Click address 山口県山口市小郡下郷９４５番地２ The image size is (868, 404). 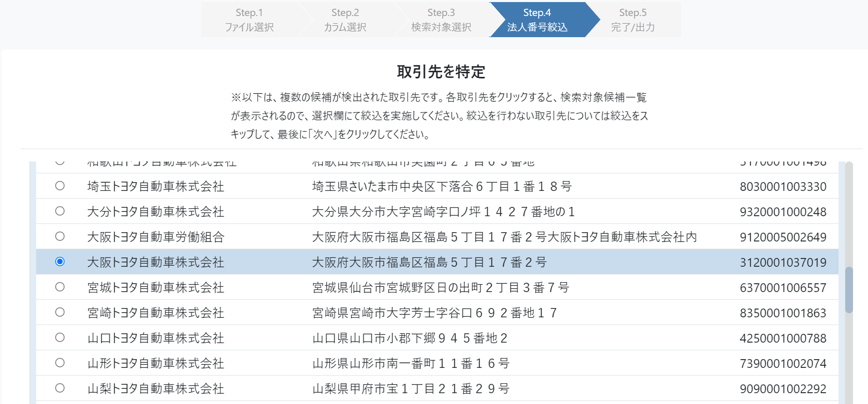410,338
